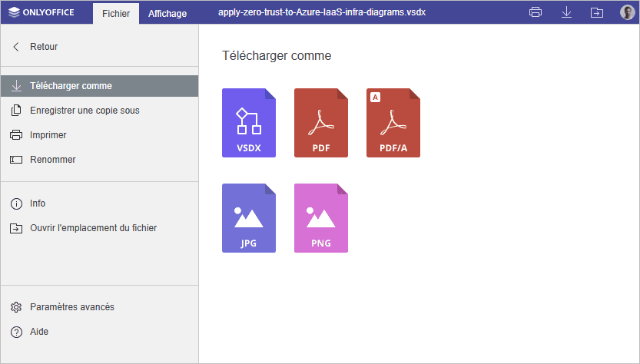Open Enregistrer une copie sous
Image resolution: width=640 pixels, height=364 pixels.
(x=100, y=110)
